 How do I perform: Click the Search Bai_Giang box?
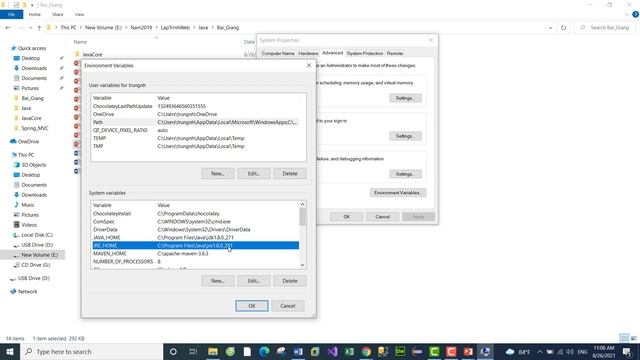point(606,27)
